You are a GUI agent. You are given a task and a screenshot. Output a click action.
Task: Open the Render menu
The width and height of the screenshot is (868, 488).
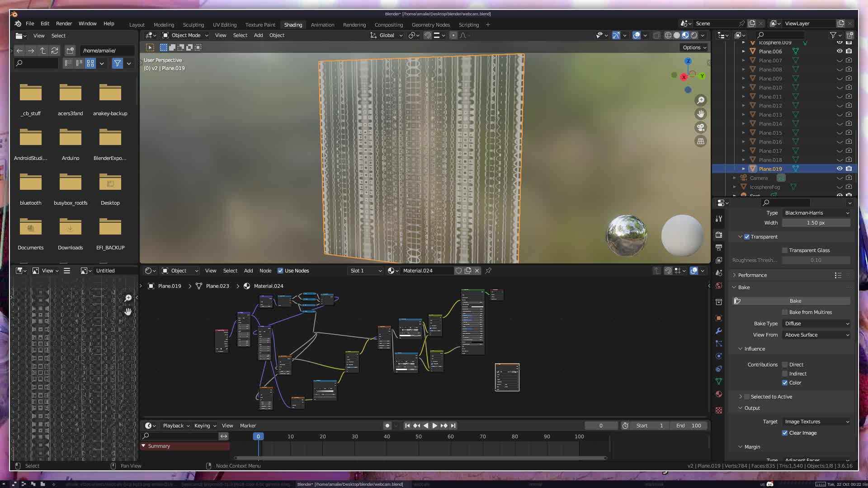click(x=64, y=23)
